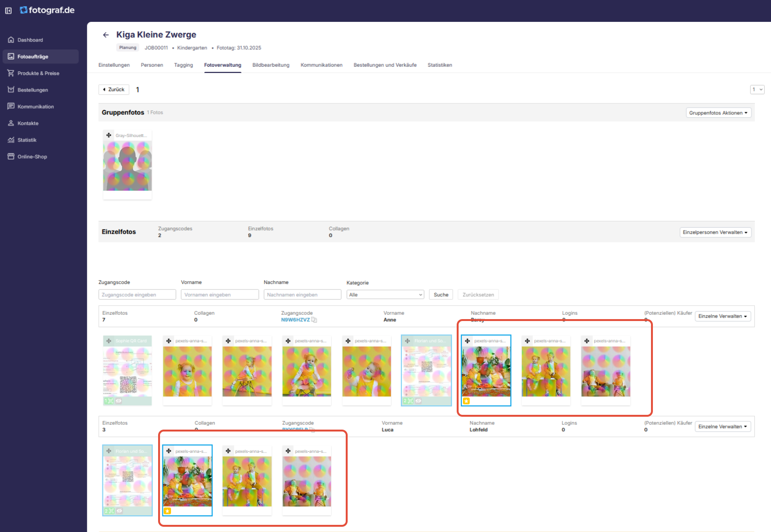Click the fotograf.de logo
This screenshot has height=532, width=771.
click(x=47, y=10)
